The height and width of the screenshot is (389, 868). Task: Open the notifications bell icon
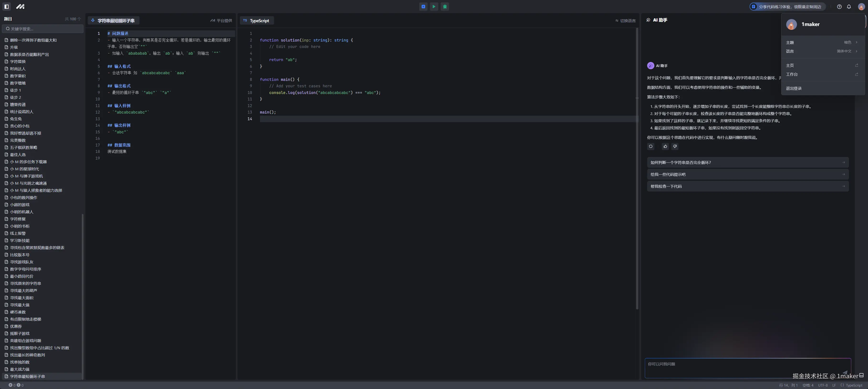(x=849, y=7)
